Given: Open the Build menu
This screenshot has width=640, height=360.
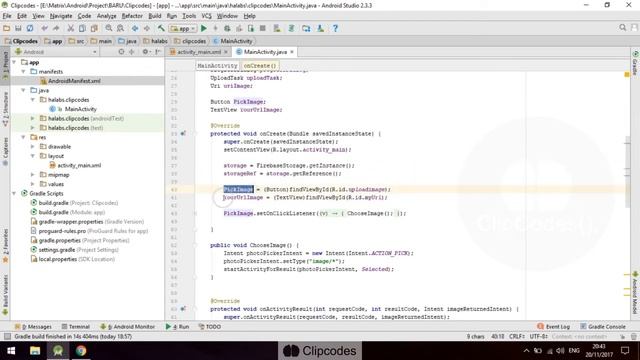Looking at the screenshot, I should coord(155,16).
